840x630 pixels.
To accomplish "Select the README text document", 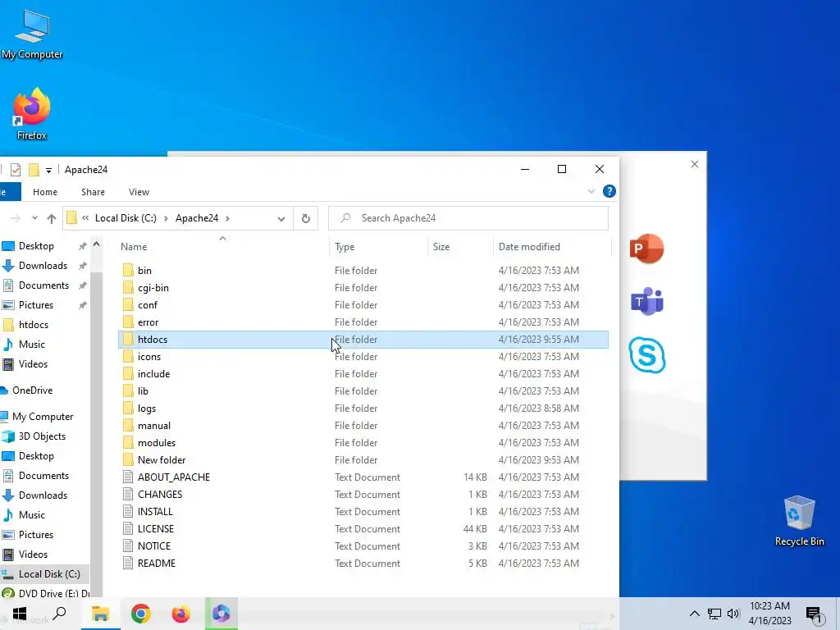I will [x=363, y=563].
